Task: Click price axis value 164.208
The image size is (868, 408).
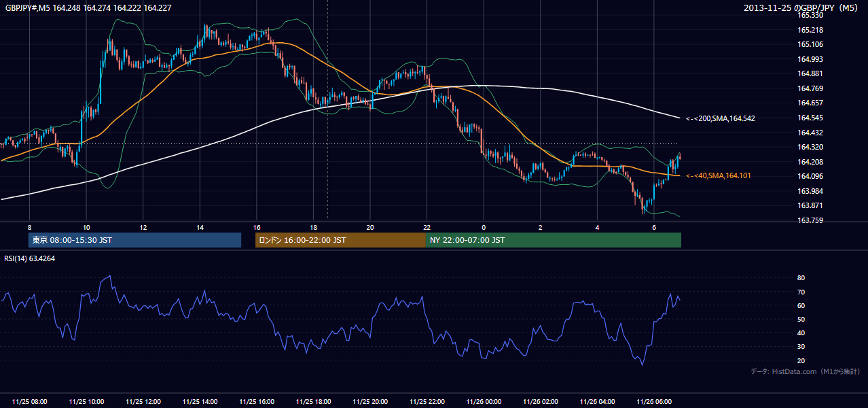Action: (x=810, y=162)
